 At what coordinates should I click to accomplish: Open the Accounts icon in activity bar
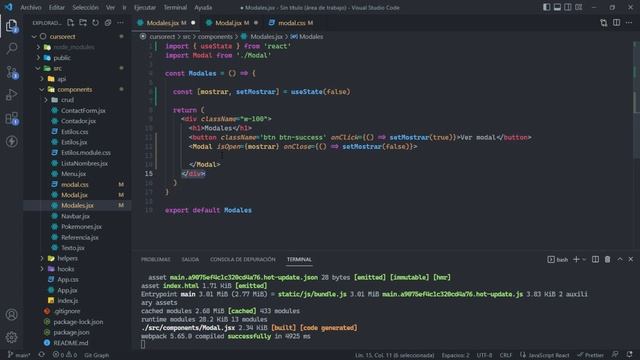(12, 315)
